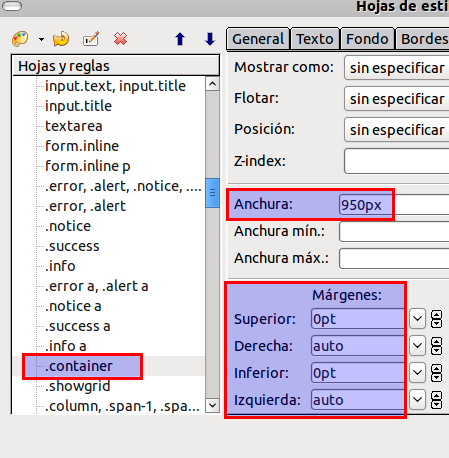Switch to the General tab

click(258, 39)
